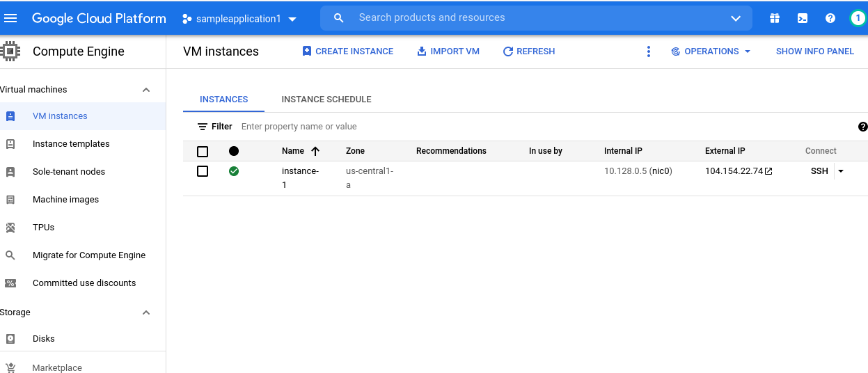Viewport: 868px width, 373px height.
Task: Click the Zone column header
Action: pyautogui.click(x=355, y=151)
